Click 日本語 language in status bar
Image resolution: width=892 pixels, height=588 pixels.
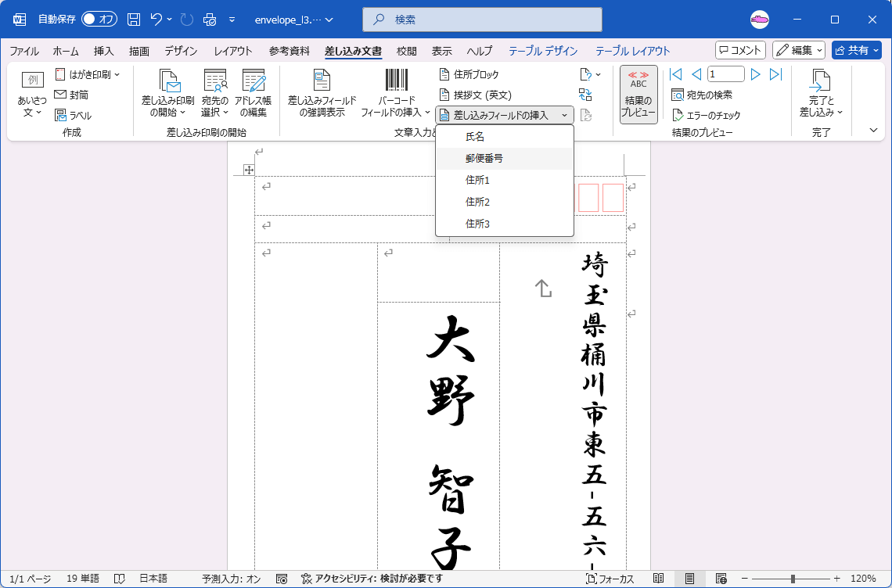pos(153,579)
